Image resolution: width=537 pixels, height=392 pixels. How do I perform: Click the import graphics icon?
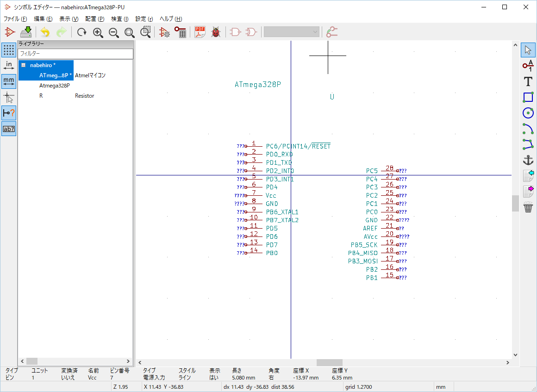coord(529,175)
